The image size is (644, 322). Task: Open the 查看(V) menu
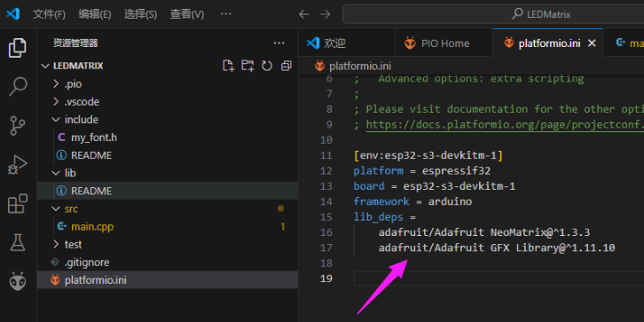point(187,14)
